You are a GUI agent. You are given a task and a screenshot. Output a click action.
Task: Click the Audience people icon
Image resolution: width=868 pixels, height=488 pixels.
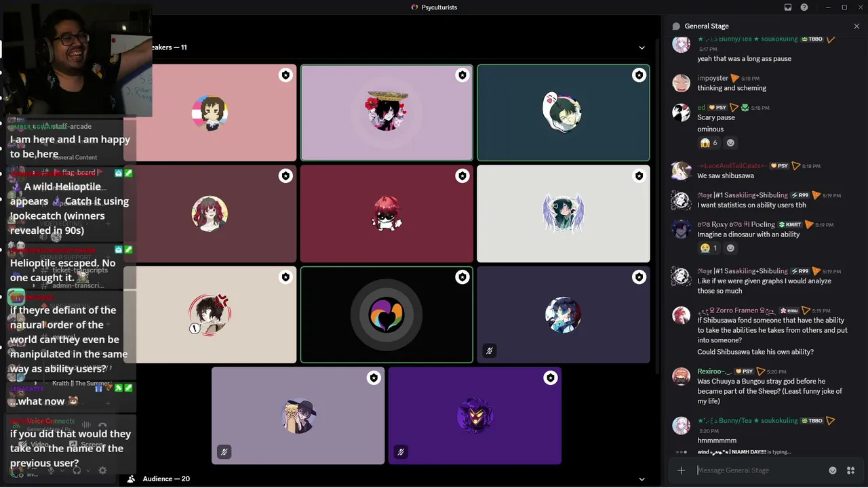point(132,479)
